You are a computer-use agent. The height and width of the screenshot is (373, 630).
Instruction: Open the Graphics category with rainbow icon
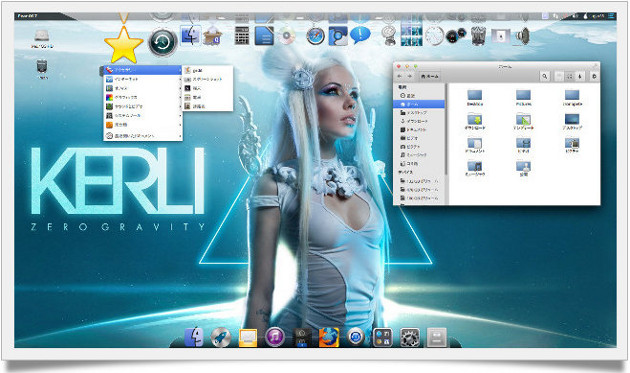(143, 97)
